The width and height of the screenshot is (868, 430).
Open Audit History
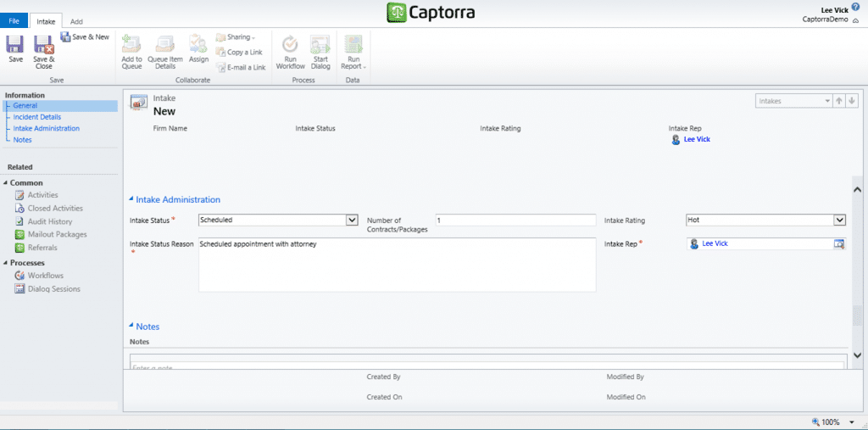tap(43, 221)
